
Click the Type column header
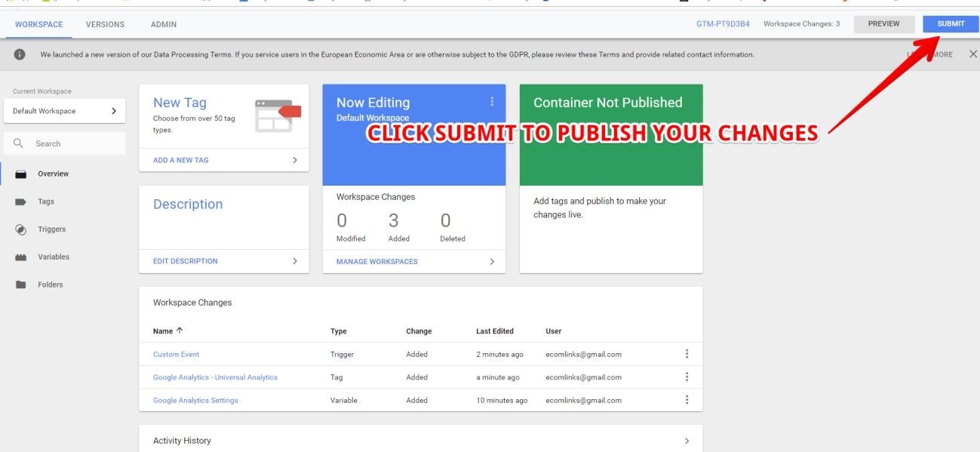[338, 331]
